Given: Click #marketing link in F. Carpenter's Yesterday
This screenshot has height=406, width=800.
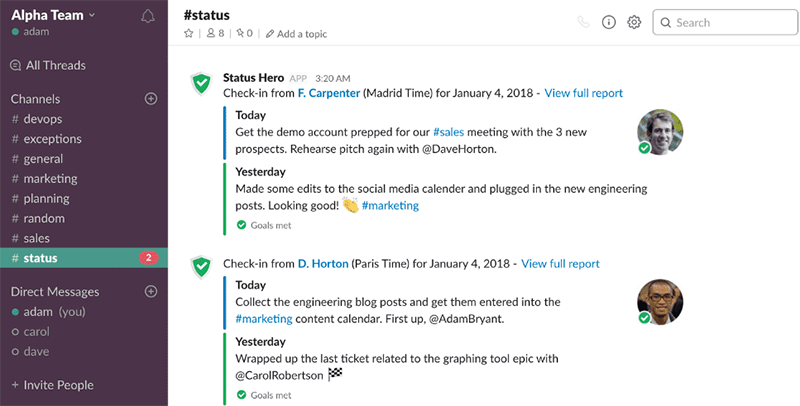Looking at the screenshot, I should tap(390, 206).
